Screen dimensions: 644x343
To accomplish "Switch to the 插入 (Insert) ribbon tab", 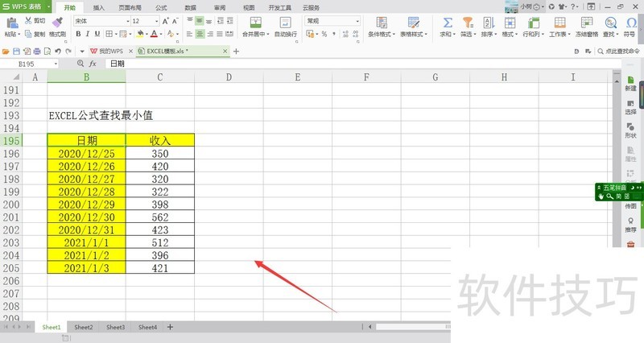I will tap(98, 7).
